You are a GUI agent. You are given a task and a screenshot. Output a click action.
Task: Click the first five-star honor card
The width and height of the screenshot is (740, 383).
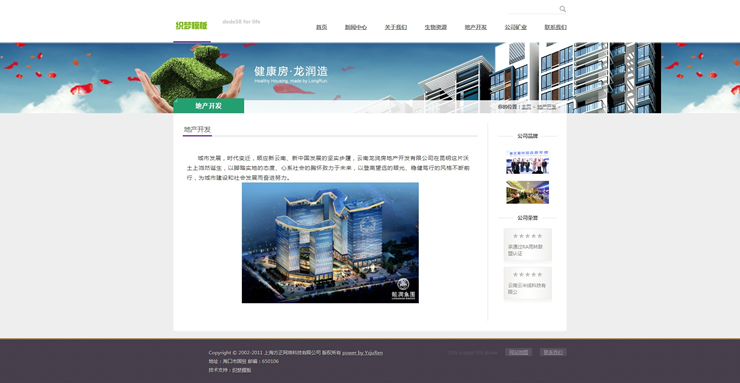[x=528, y=245]
